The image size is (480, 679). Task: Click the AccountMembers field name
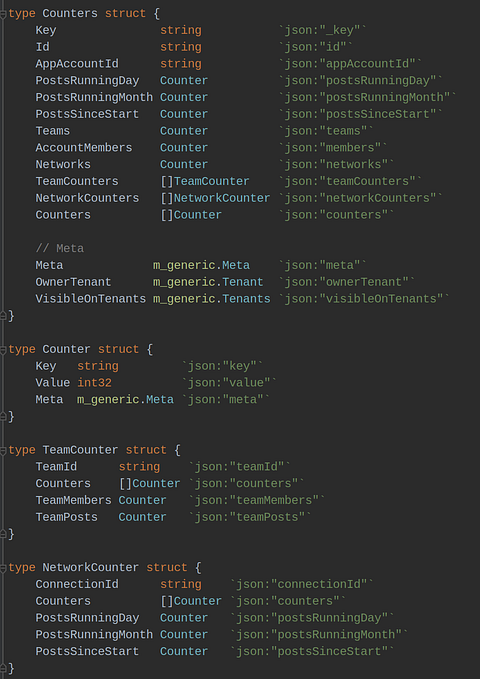[84, 148]
